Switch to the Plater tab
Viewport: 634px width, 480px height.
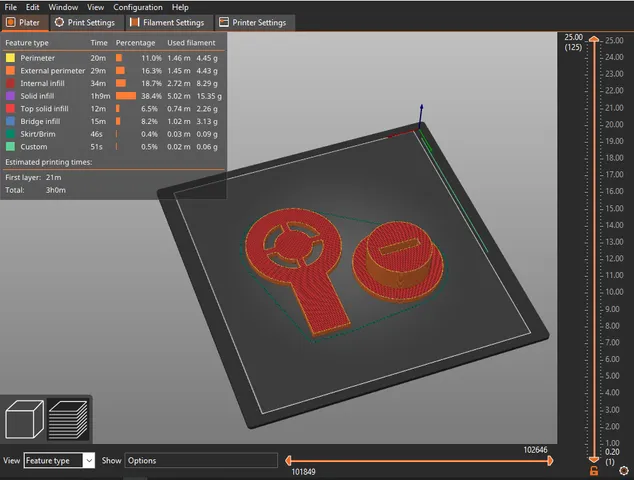(24, 23)
